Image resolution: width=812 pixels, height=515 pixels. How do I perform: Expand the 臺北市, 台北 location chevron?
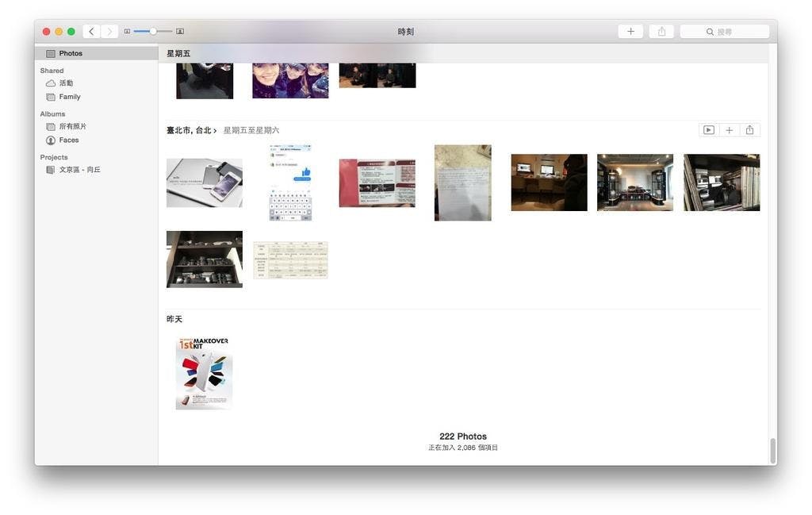215,131
